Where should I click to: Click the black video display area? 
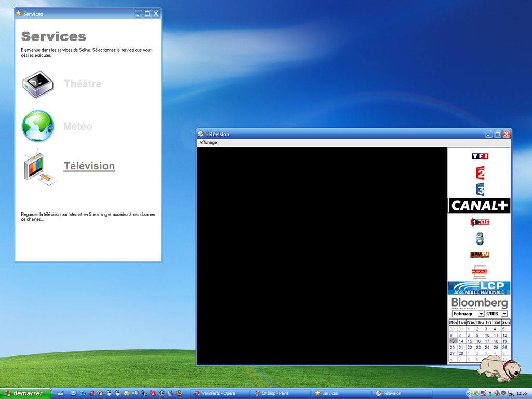322,256
